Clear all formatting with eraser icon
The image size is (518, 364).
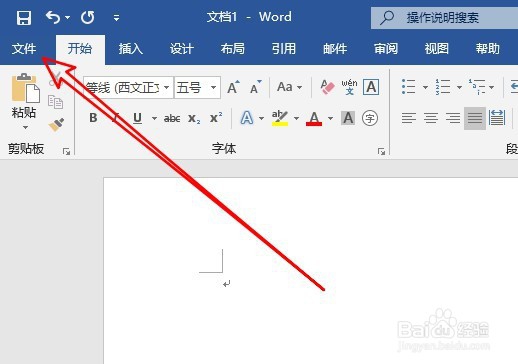point(327,87)
